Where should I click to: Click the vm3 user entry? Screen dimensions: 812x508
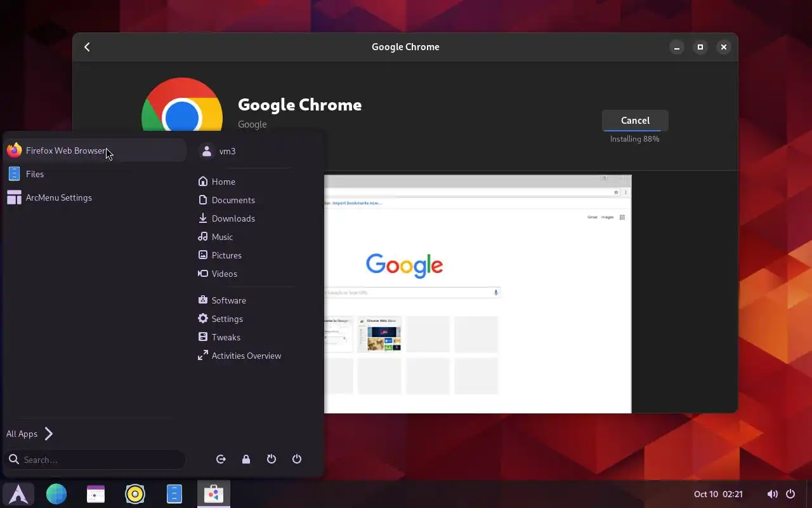[x=218, y=151]
